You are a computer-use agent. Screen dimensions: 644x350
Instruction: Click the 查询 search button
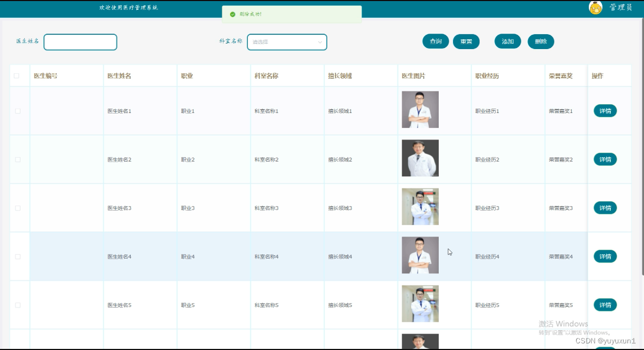click(435, 41)
